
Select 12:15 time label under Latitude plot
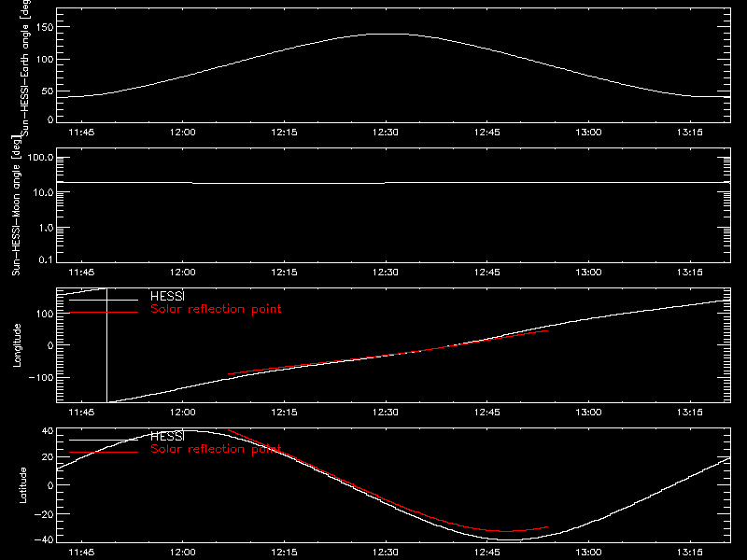pos(285,553)
